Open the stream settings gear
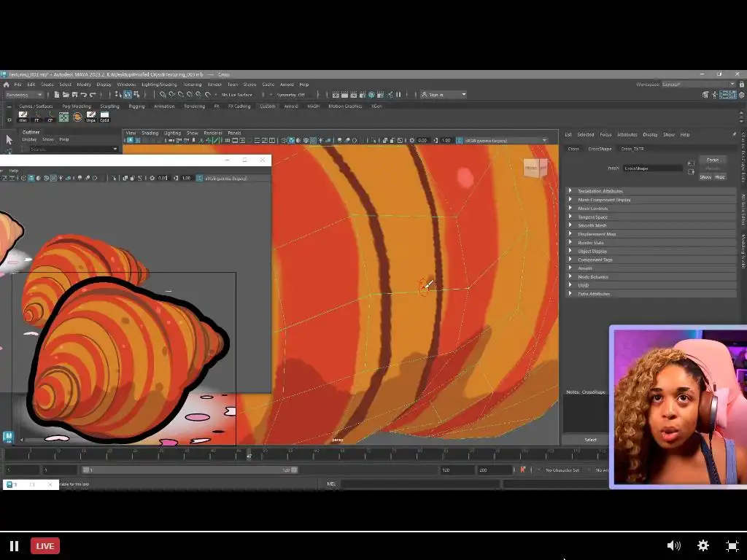 click(x=703, y=545)
